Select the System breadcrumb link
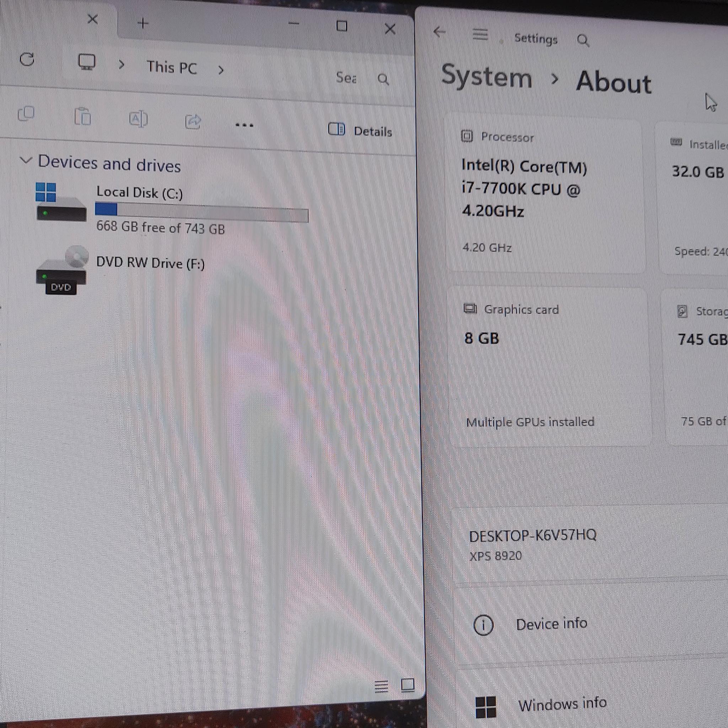The image size is (728, 728). point(487,76)
